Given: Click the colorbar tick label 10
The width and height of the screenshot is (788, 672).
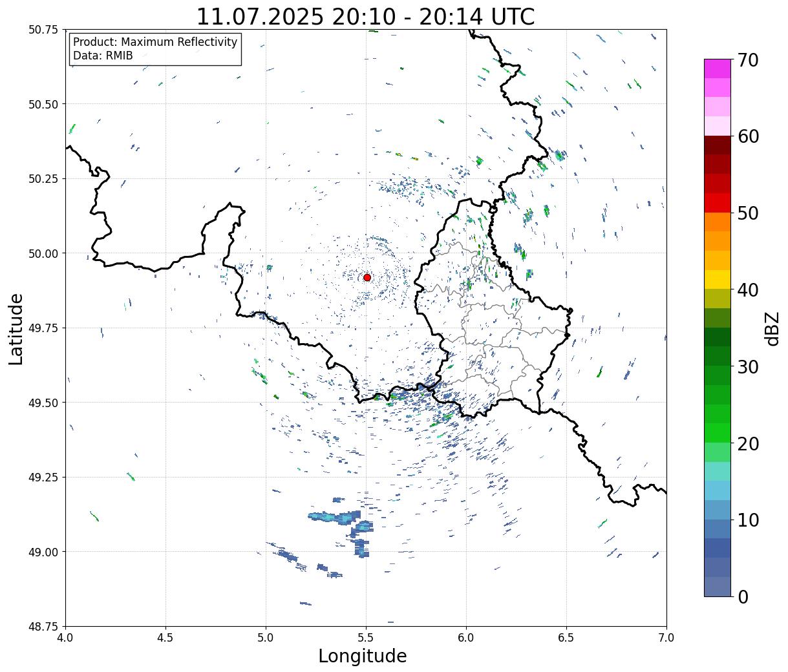Looking at the screenshot, I should 748,520.
